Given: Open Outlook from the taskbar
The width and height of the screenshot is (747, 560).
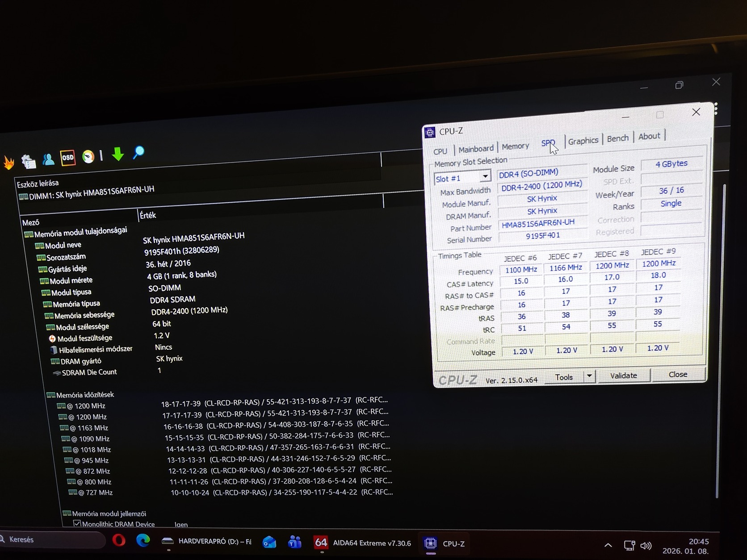Looking at the screenshot, I should tap(269, 542).
